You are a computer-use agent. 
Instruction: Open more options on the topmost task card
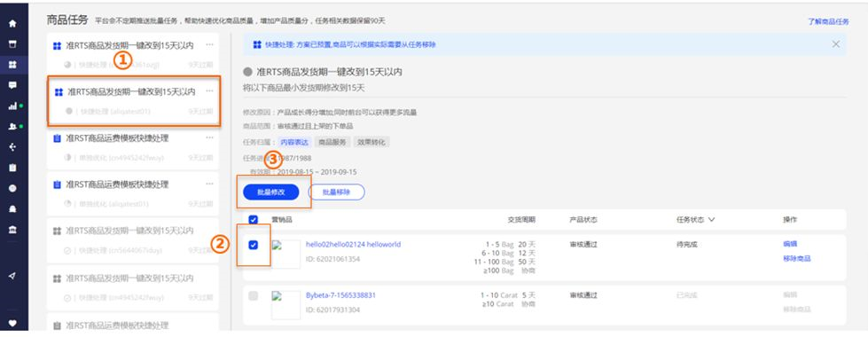click(x=209, y=45)
